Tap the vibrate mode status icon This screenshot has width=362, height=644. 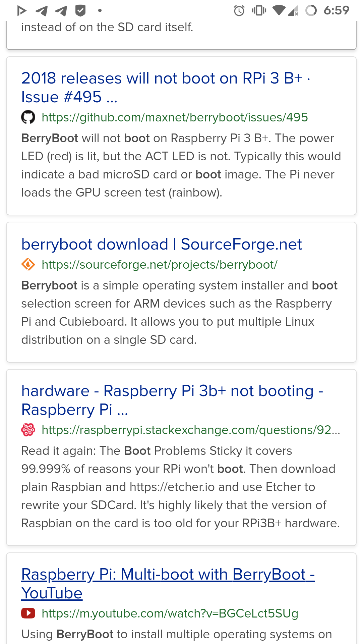[259, 11]
